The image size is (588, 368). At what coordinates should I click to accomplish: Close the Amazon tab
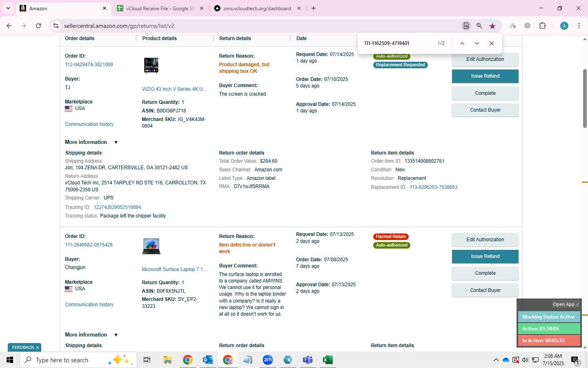tap(105, 8)
